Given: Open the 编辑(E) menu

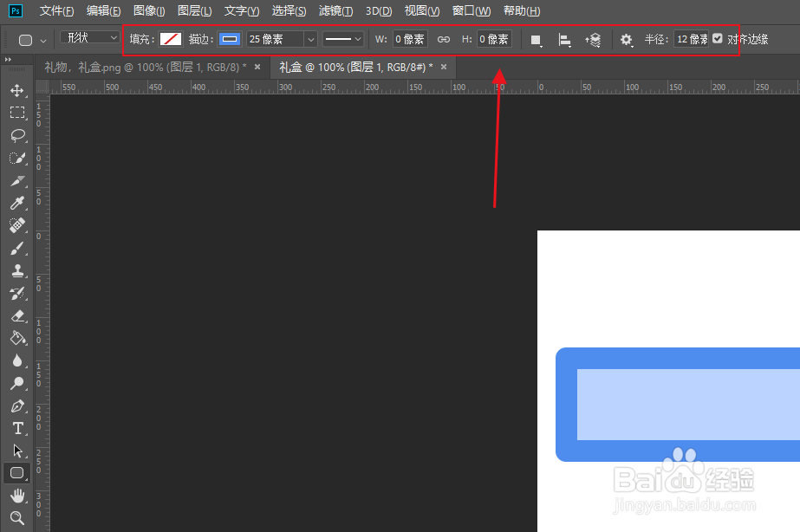Looking at the screenshot, I should [x=103, y=10].
